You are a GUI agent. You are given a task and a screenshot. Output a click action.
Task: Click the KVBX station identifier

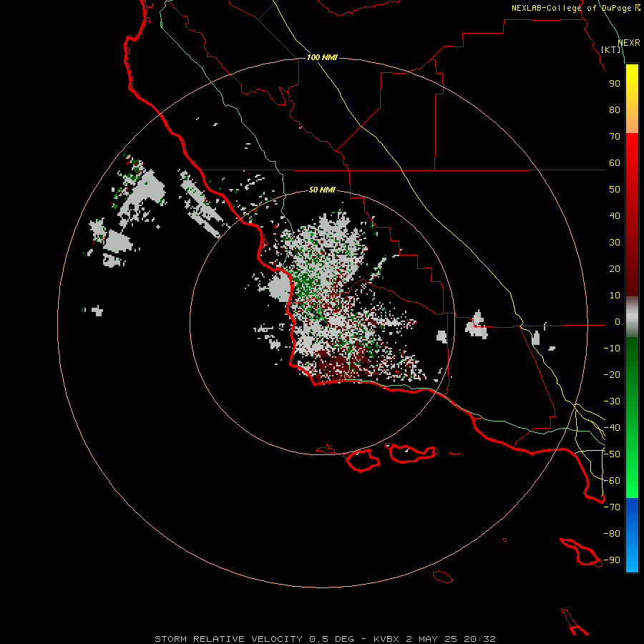387,639
